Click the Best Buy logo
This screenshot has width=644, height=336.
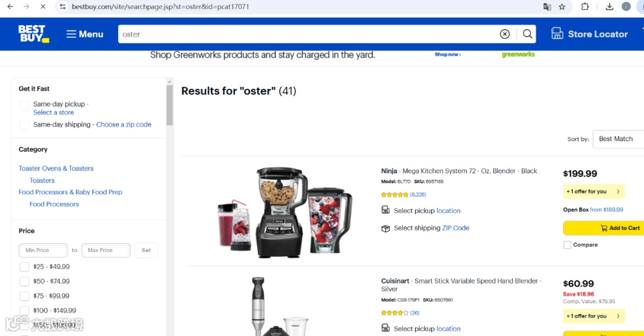coord(33,34)
